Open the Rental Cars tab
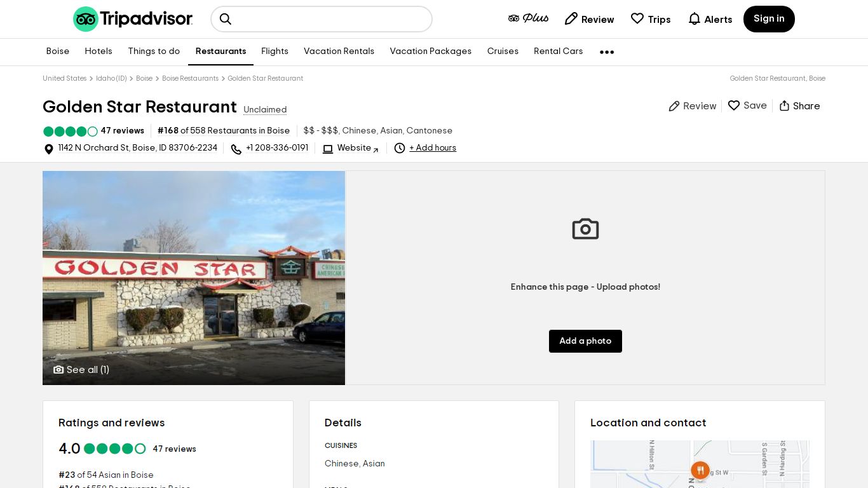 pyautogui.click(x=558, y=51)
